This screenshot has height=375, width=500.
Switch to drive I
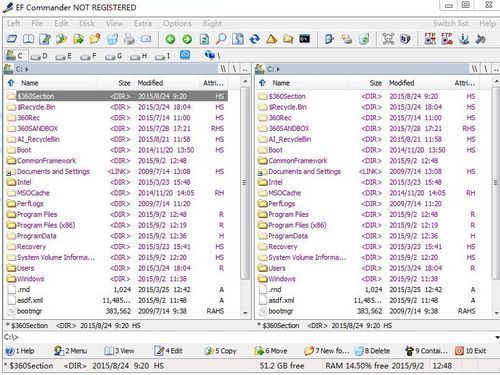click(163, 56)
